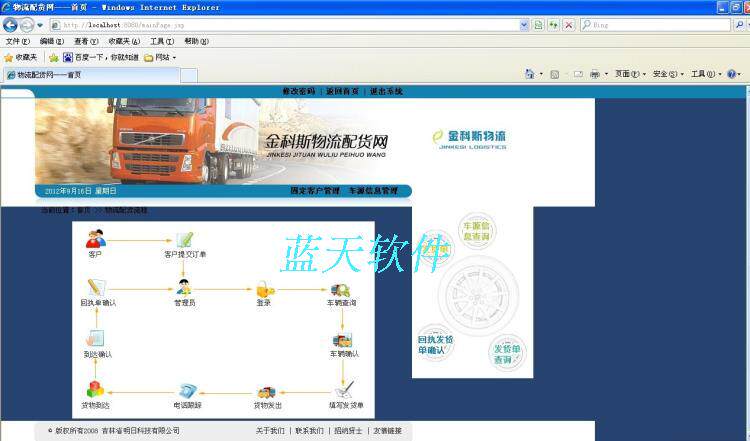The width and height of the screenshot is (750, 441).
Task: Click the orange truck banner image
Action: tap(223, 142)
